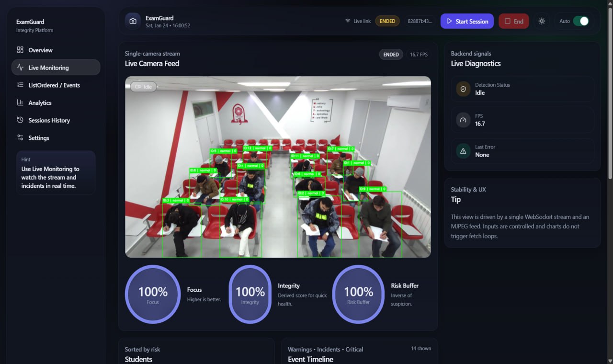Open Sessions History
This screenshot has width=613, height=364.
tap(56, 120)
